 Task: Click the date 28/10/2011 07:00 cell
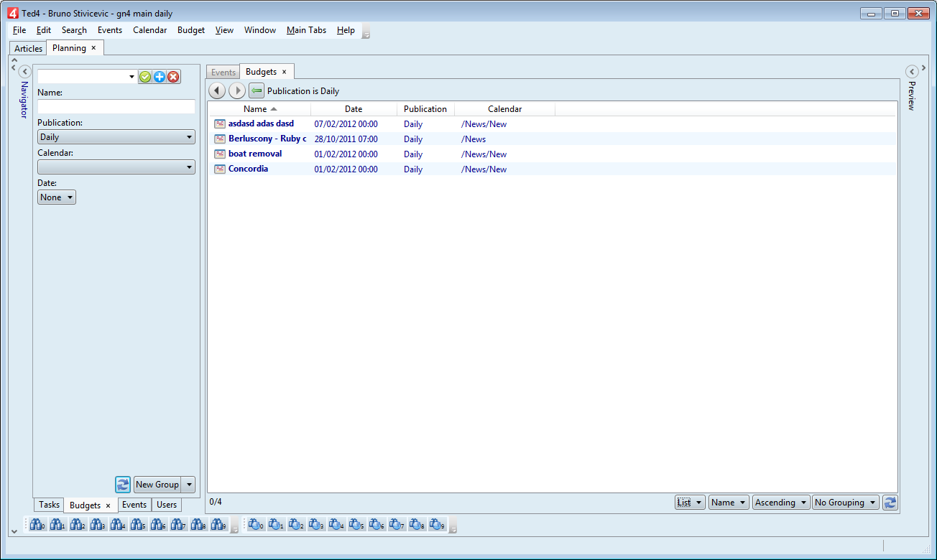click(346, 139)
